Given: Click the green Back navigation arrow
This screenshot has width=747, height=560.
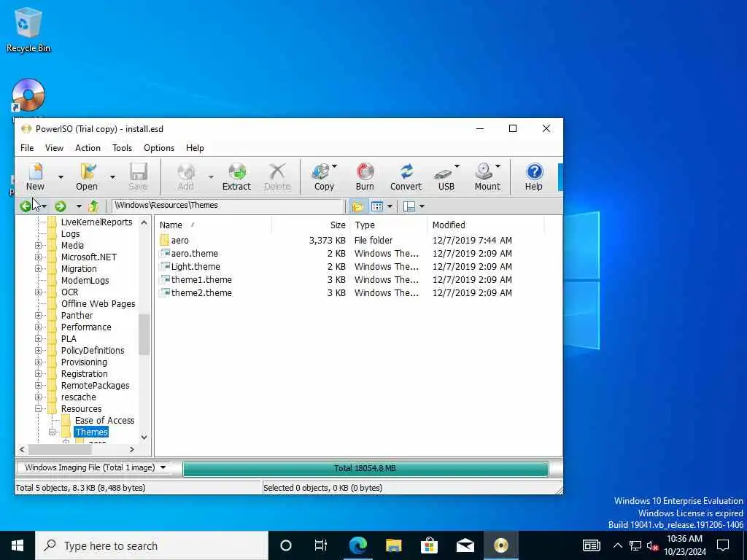Looking at the screenshot, I should click(x=26, y=206).
